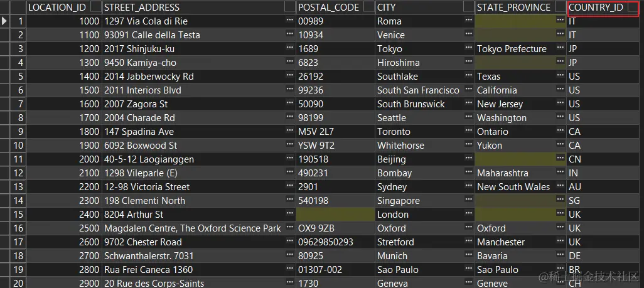Select the LOCATION_ID column header
This screenshot has height=288, width=644.
coord(63,7)
